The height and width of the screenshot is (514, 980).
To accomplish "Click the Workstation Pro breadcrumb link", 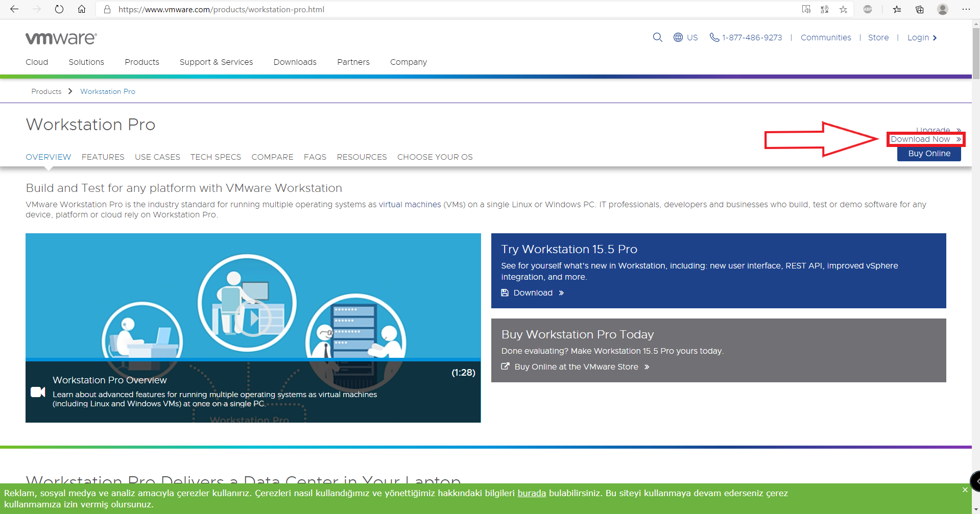I will pyautogui.click(x=108, y=91).
